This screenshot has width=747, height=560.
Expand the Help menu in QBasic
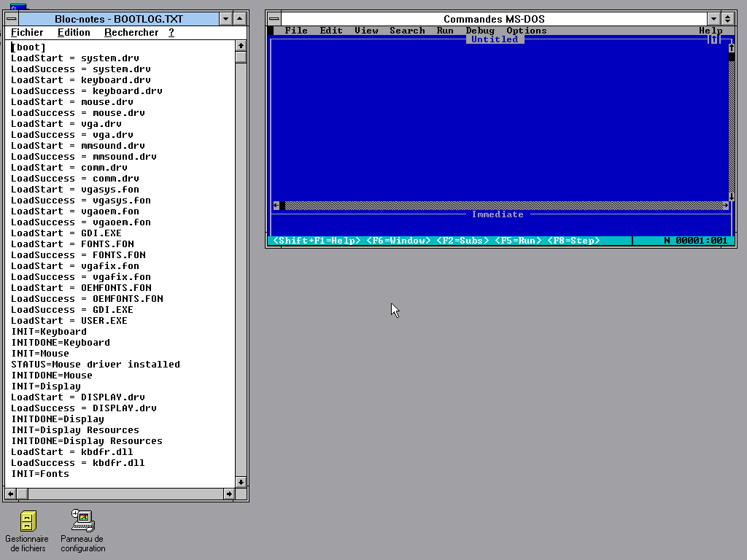click(x=711, y=31)
